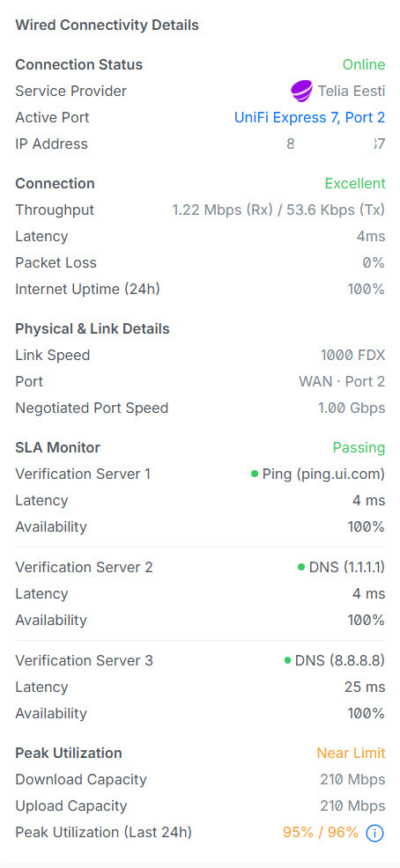
Task: Click the 210 Mbps Download Capacity value
Action: coord(352,779)
